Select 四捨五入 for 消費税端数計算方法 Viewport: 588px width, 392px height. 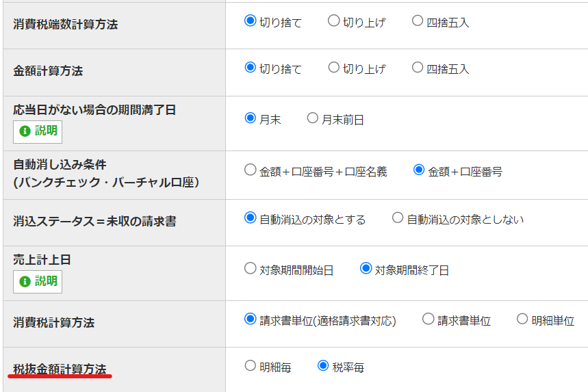pos(418,21)
